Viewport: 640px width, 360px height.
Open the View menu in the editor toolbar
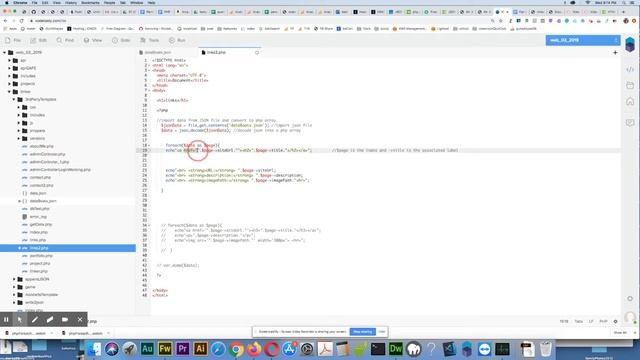click(93, 40)
